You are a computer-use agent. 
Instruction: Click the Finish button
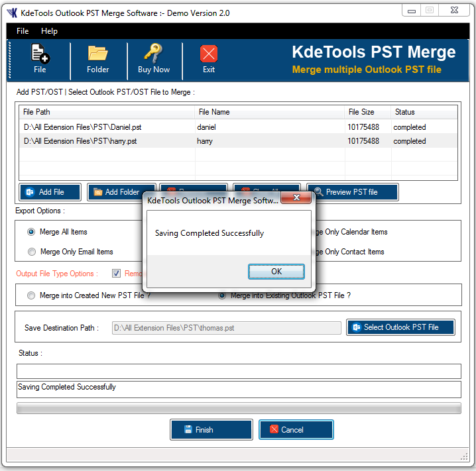[211, 430]
